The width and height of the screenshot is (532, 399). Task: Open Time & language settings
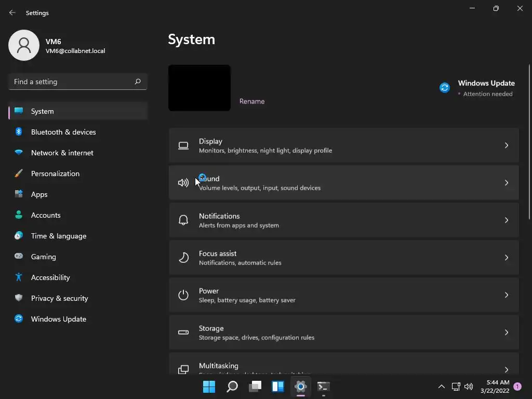(78, 236)
